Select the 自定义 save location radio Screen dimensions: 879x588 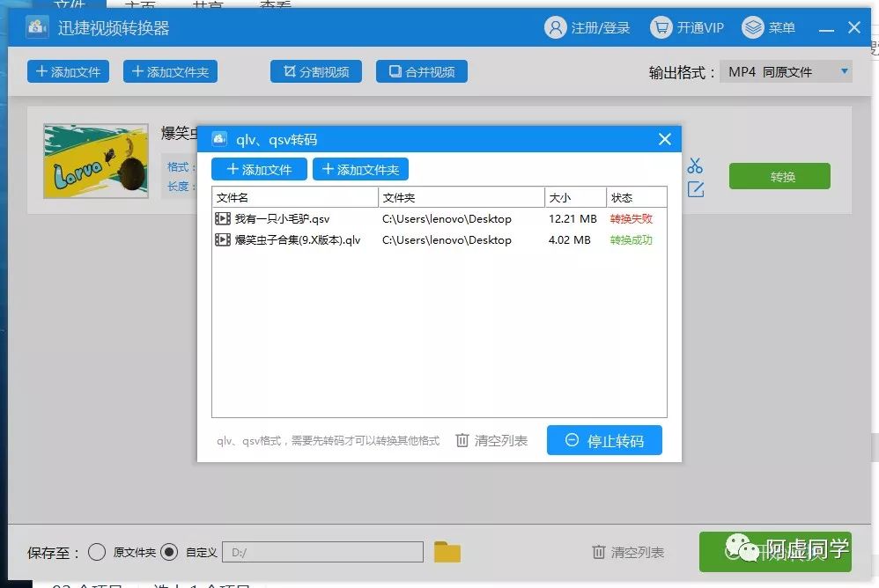(x=168, y=551)
